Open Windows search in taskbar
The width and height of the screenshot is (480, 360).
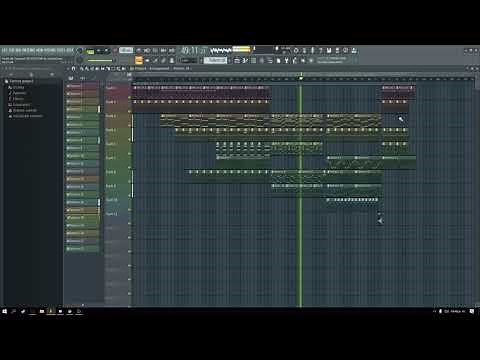point(14,311)
